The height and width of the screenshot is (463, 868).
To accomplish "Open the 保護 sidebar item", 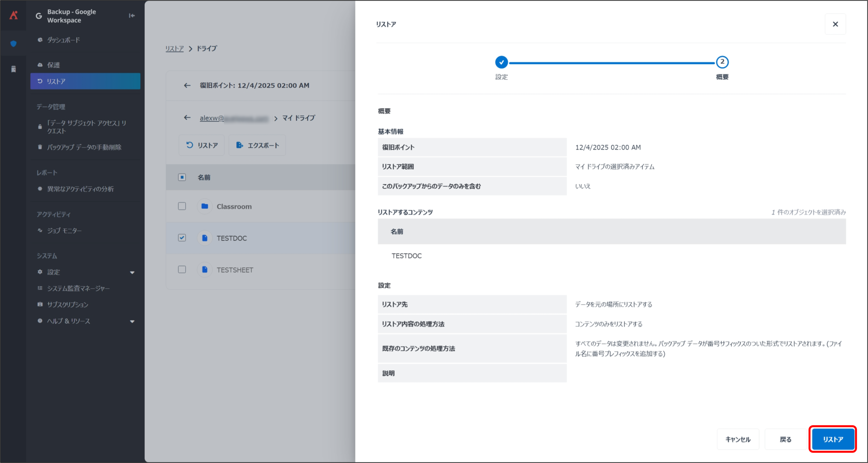I will pos(53,65).
